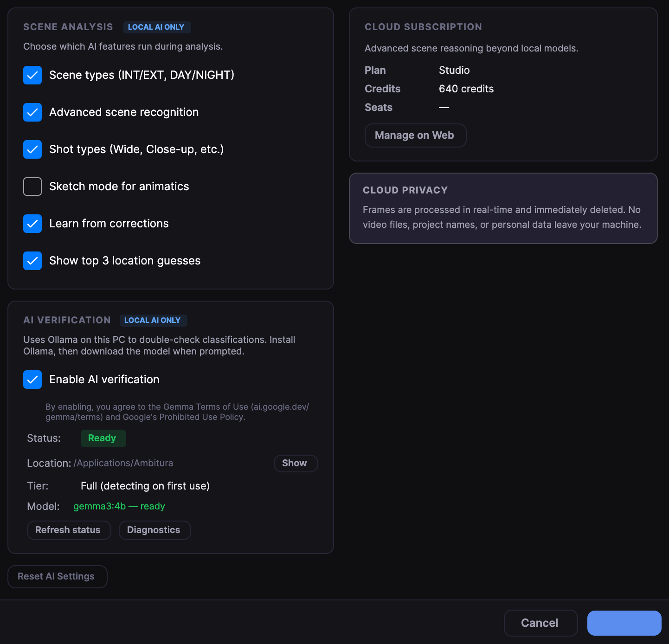
Task: Click Reset AI Settings button
Action: (57, 577)
